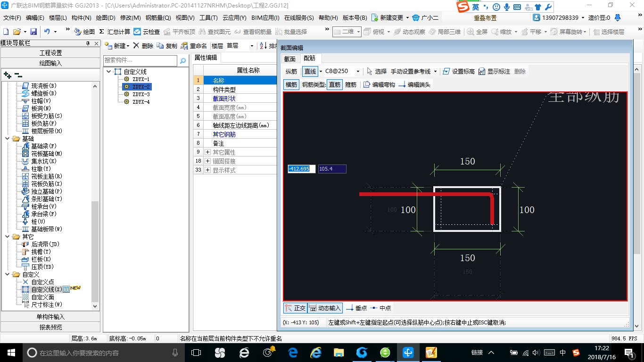The height and width of the screenshot is (362, 644).
Task: Toggle 纵筋 longitudinal rebar mode
Action: (291, 71)
